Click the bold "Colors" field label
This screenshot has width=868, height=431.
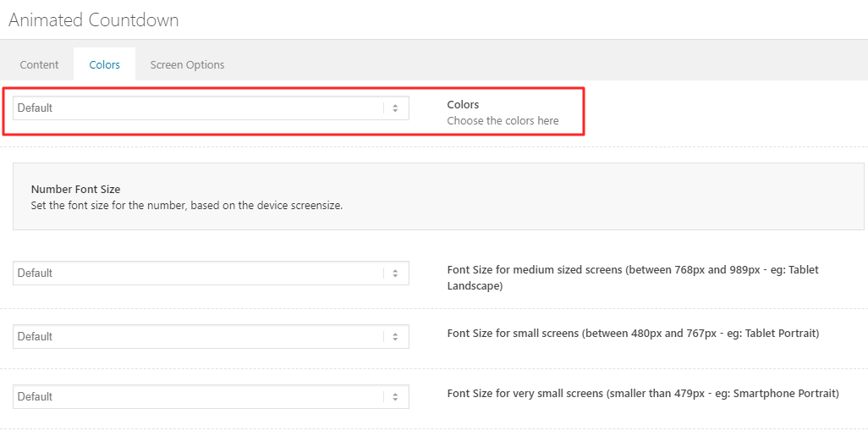(x=463, y=105)
